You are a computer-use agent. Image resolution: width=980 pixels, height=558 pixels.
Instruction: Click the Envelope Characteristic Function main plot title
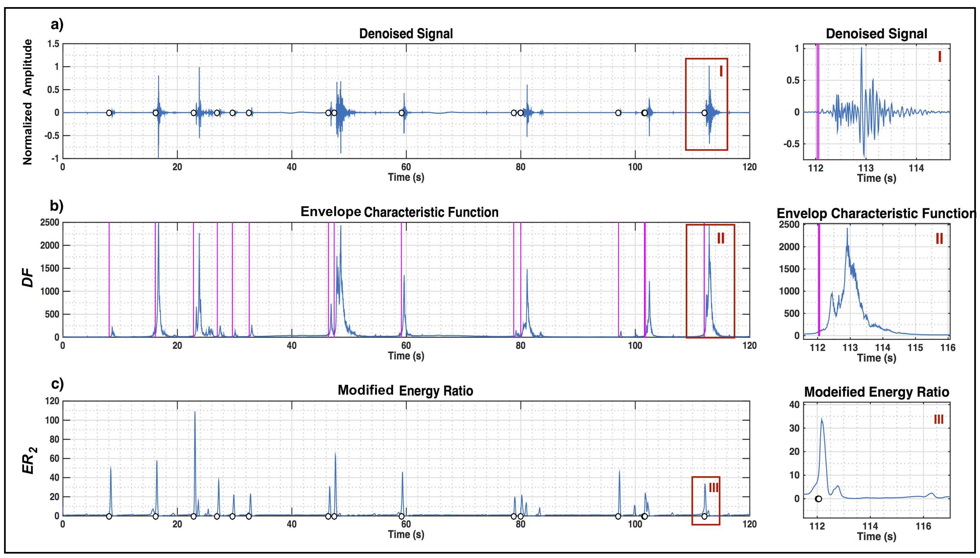pos(399,212)
